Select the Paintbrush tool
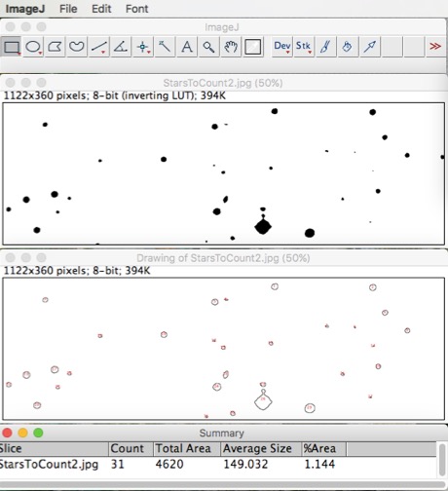The height and width of the screenshot is (491, 448). 325,47
